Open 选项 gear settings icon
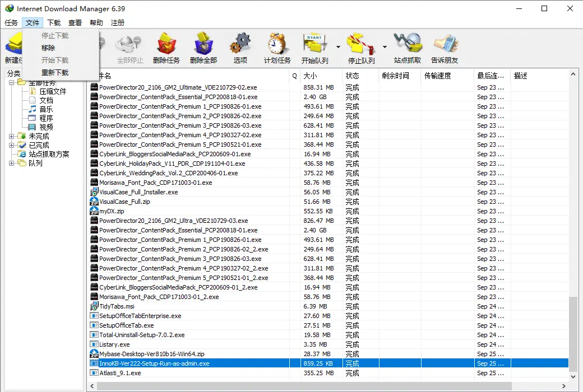583x392 pixels. point(240,44)
